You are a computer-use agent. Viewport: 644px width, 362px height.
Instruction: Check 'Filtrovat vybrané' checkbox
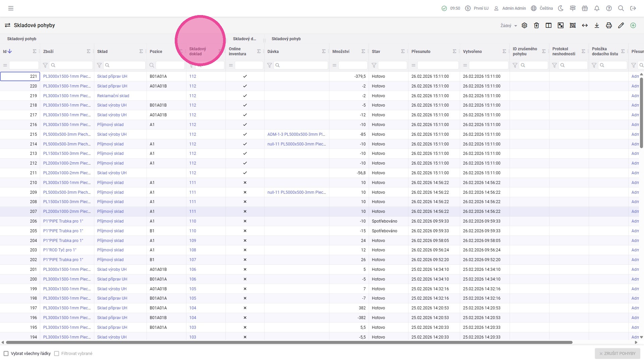57,354
